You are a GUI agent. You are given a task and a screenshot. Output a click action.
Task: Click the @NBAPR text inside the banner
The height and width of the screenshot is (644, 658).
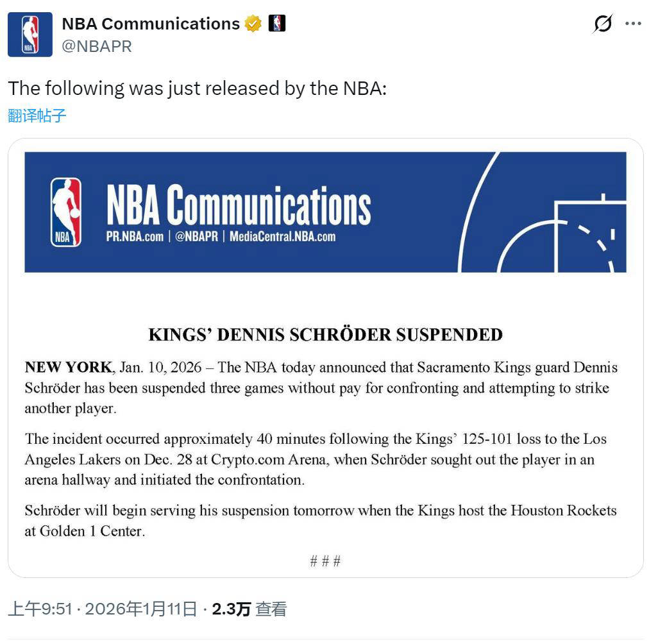click(196, 237)
